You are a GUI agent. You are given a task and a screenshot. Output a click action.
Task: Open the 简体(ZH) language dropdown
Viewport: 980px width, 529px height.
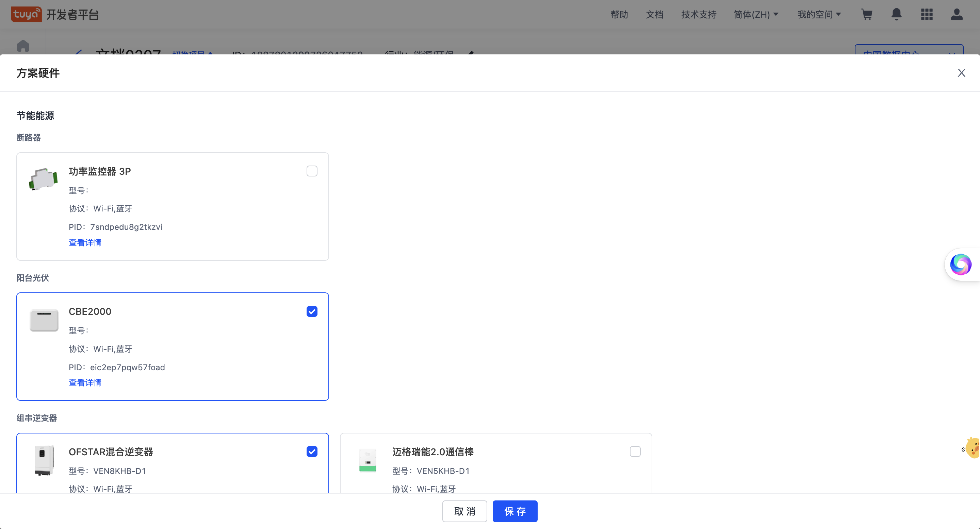point(756,14)
